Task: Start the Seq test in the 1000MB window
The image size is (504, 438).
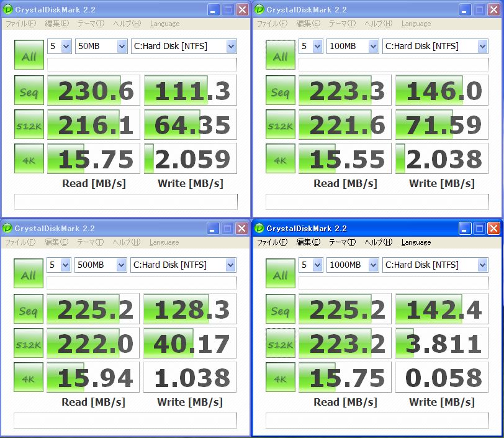Action: [x=281, y=309]
